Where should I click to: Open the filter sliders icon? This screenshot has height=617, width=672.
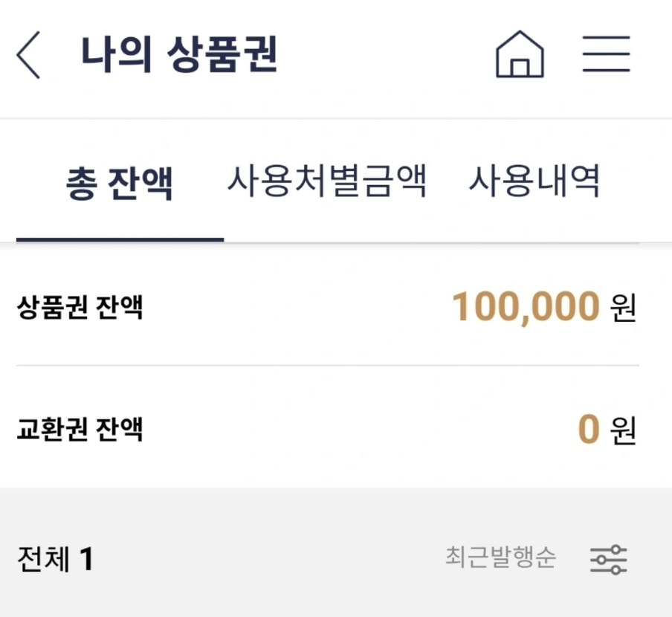pos(609,560)
